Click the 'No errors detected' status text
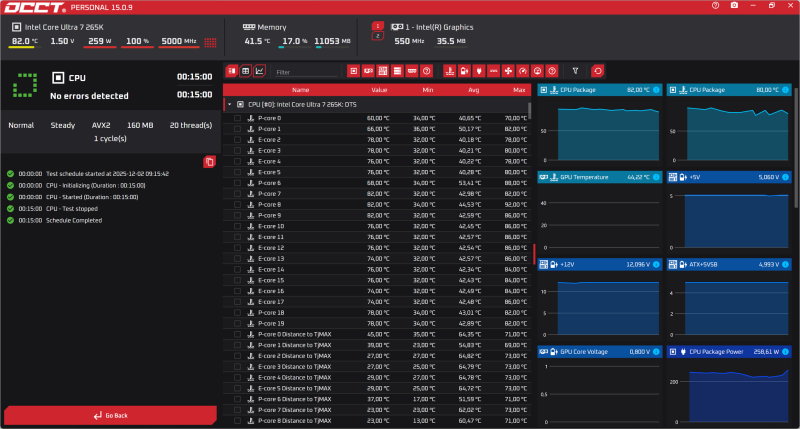Viewport: 800px width, 429px height. (x=89, y=96)
